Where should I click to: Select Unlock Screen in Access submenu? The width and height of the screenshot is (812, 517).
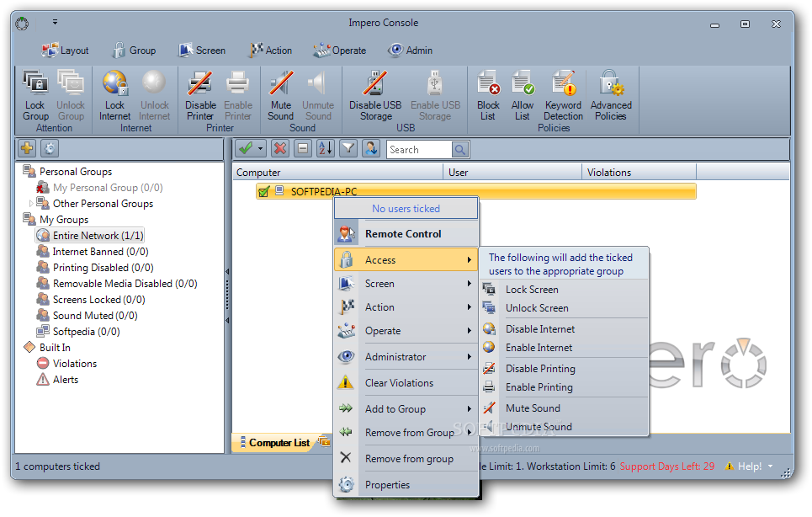coord(564,307)
